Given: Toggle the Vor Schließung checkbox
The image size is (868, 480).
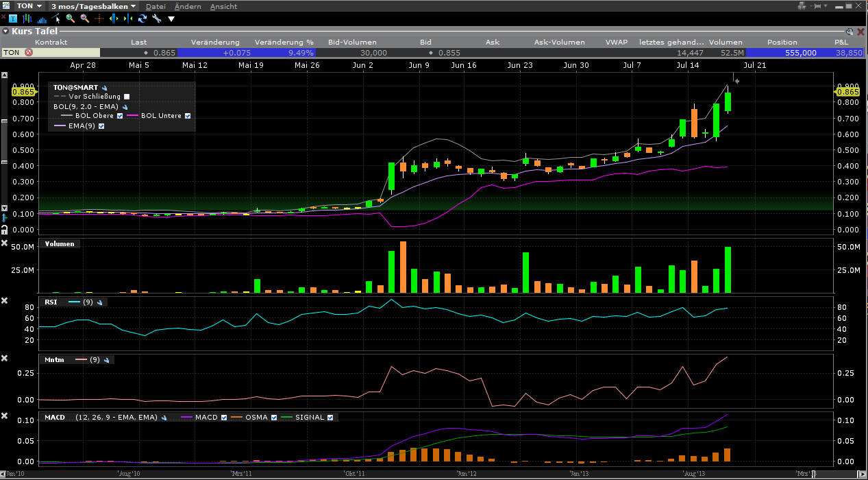Looking at the screenshot, I should coord(127,97).
